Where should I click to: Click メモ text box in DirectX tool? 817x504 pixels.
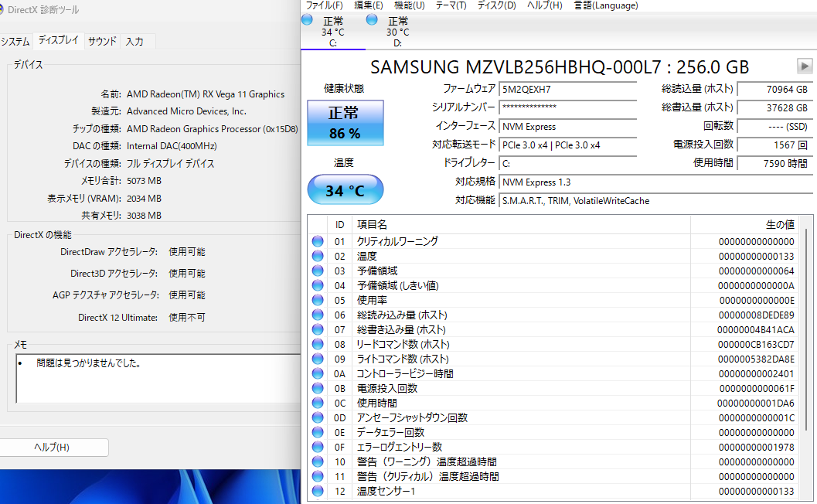[x=158, y=379]
